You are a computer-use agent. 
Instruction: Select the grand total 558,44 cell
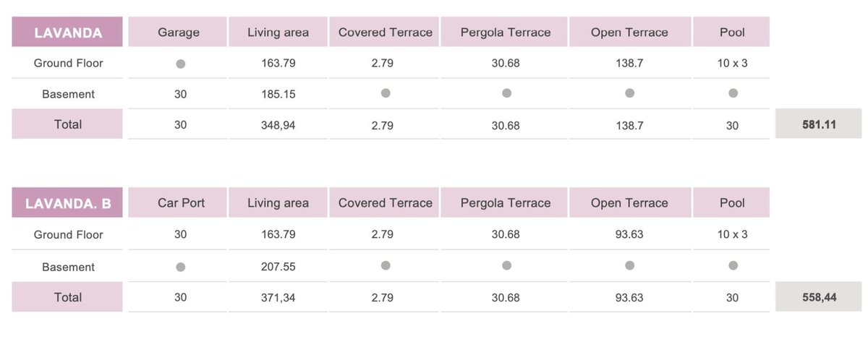click(x=819, y=297)
